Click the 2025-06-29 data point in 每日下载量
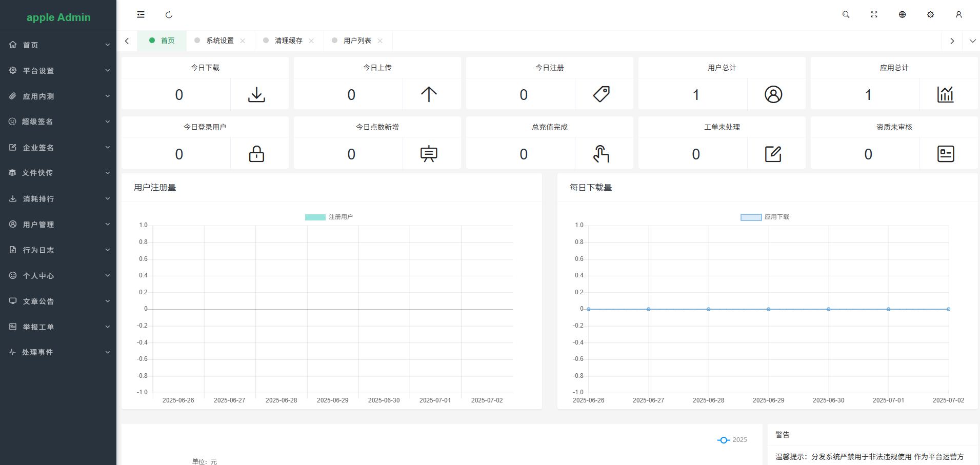 click(768, 309)
